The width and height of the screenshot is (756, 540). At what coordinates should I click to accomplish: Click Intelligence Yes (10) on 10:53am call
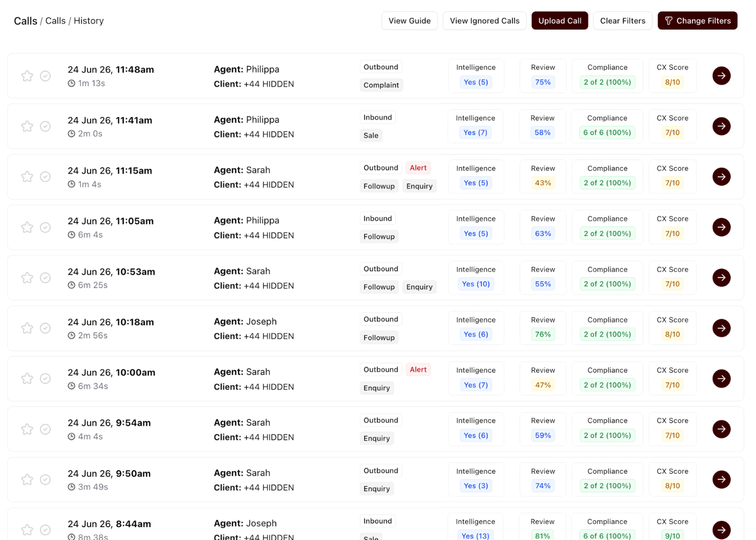pyautogui.click(x=476, y=284)
